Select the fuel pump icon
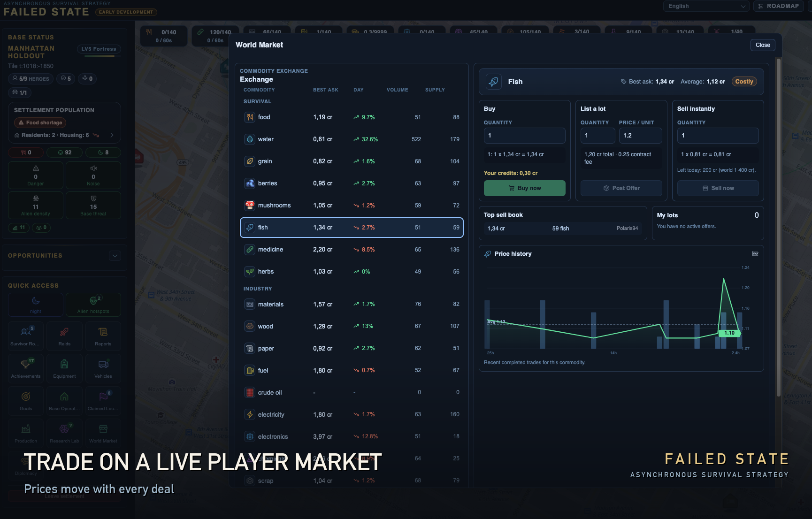Viewport: 812px width, 519px height. click(250, 371)
